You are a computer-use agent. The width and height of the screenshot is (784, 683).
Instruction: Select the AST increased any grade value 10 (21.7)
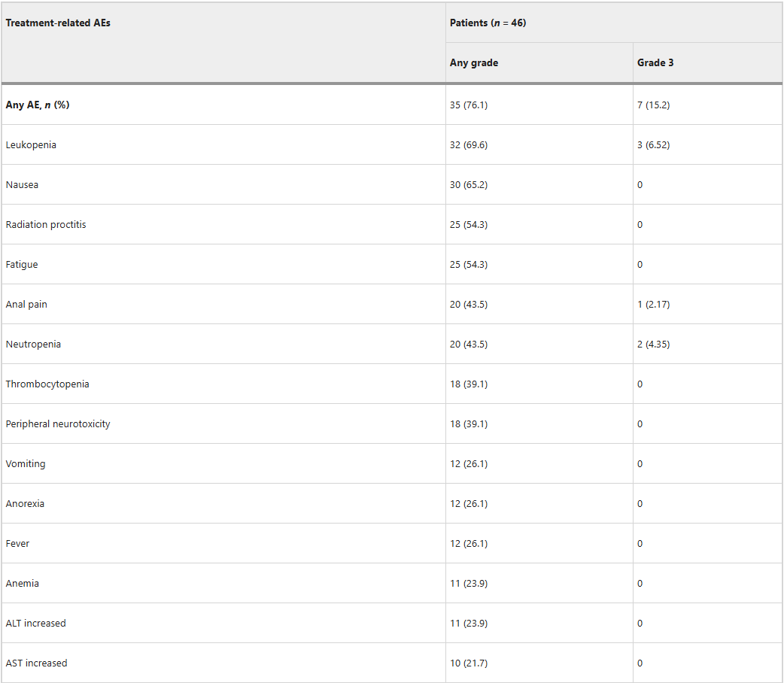[x=469, y=663]
